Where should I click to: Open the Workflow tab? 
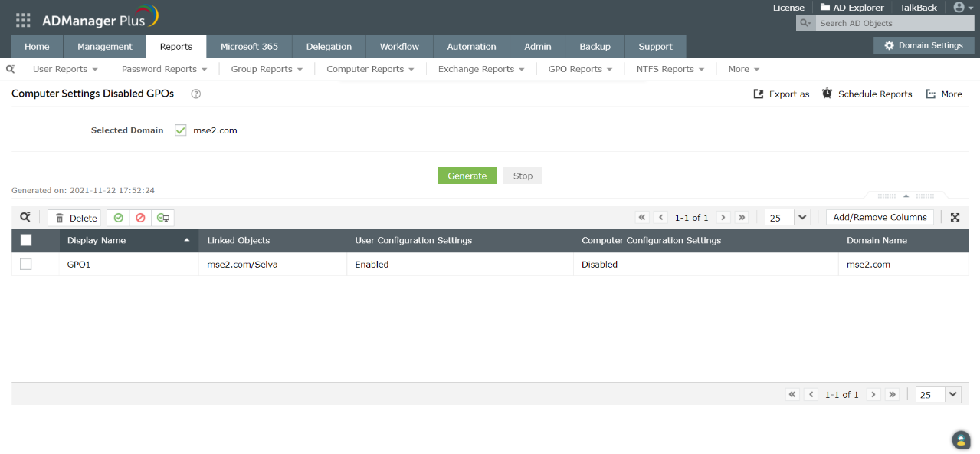pyautogui.click(x=399, y=46)
